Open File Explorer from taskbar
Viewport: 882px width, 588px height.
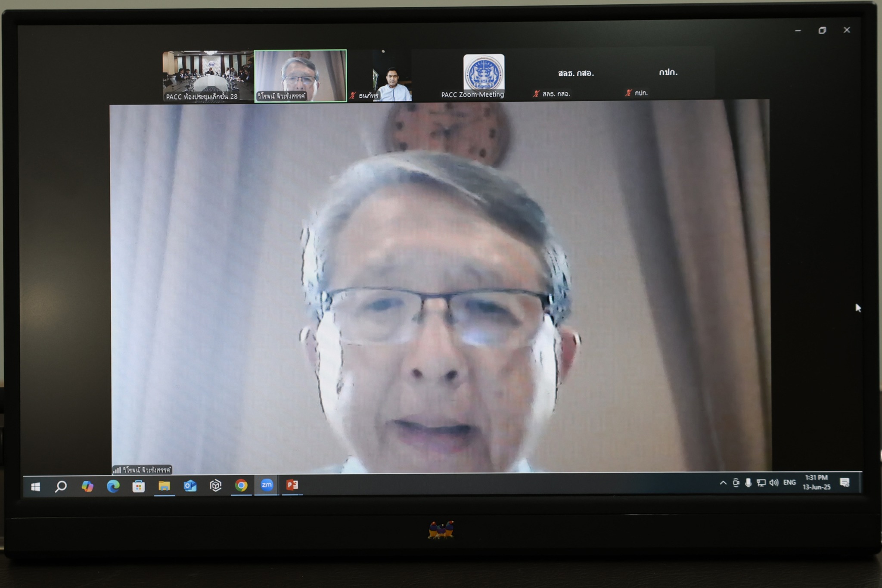164,486
